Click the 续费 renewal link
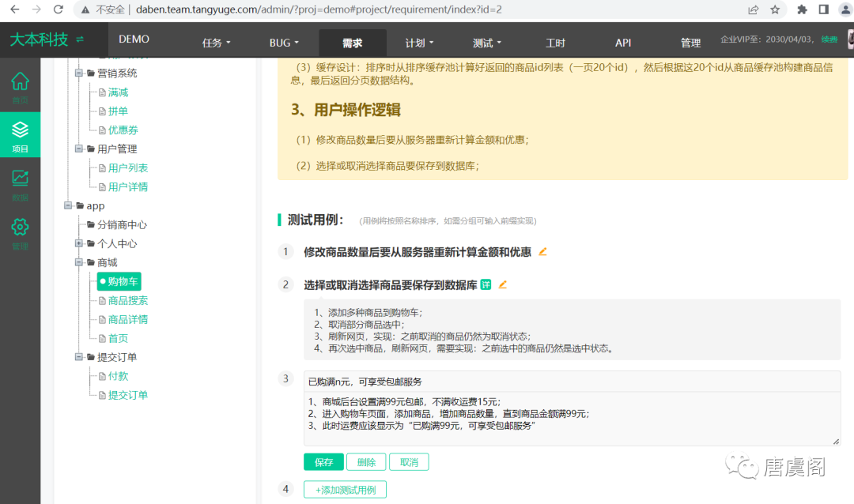 pyautogui.click(x=829, y=39)
